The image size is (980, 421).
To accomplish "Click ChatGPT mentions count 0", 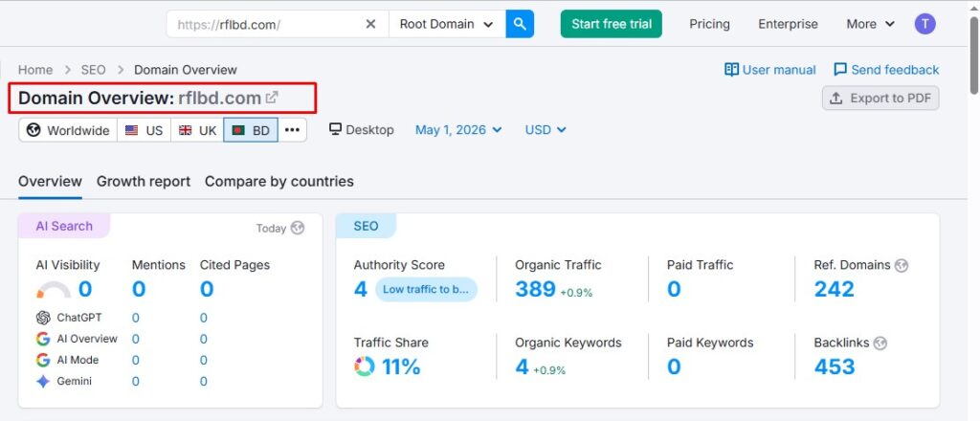I will click(136, 318).
